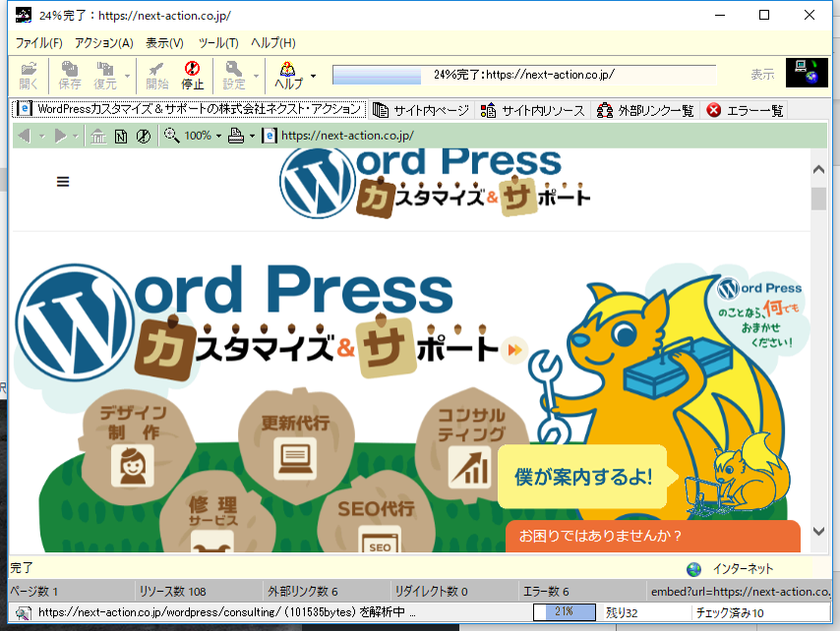This screenshot has width=840, height=631.
Task: Click the 開く (Open) toolbar icon
Action: tap(29, 76)
